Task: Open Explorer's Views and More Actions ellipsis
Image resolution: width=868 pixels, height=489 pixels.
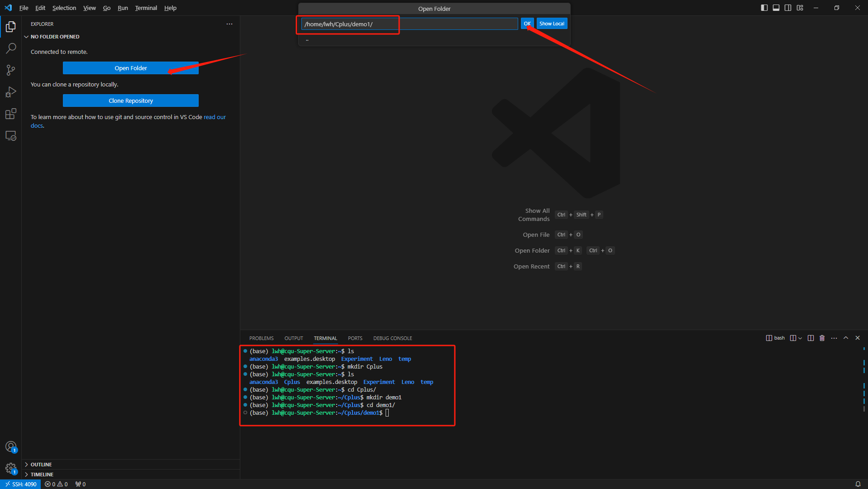Action: coord(229,24)
